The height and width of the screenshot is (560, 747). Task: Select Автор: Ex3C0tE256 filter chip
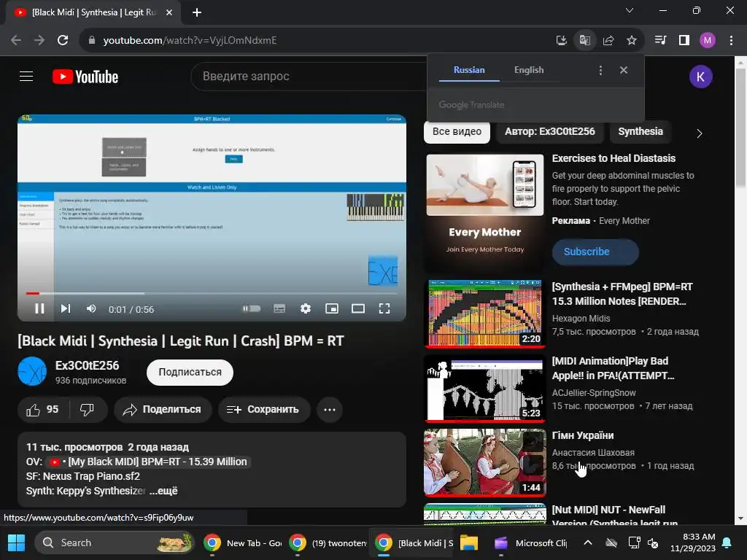click(550, 131)
